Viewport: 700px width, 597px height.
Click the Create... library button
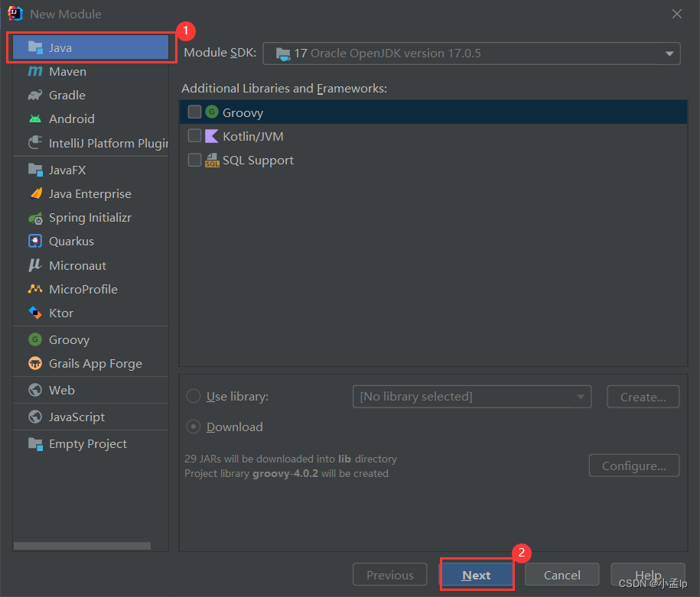pyautogui.click(x=643, y=397)
